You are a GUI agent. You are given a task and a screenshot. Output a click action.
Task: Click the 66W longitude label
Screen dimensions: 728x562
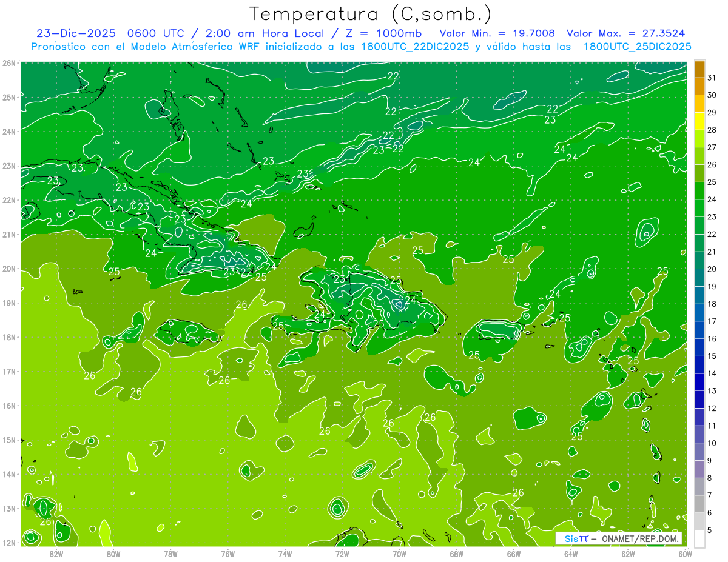click(514, 554)
